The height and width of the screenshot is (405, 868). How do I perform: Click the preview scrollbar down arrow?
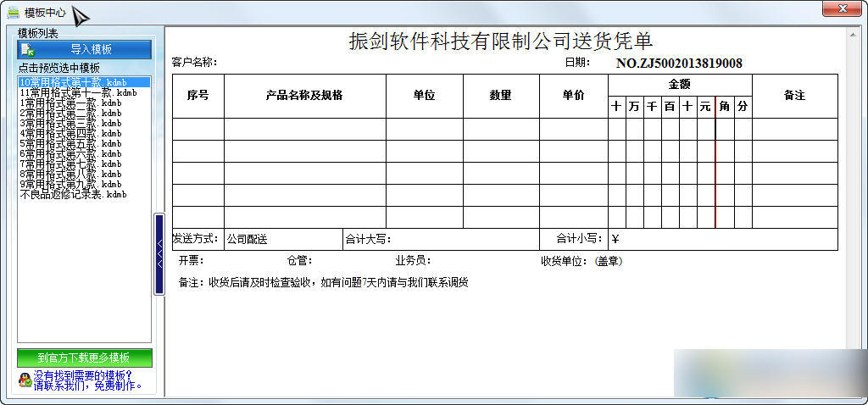pos(854,389)
